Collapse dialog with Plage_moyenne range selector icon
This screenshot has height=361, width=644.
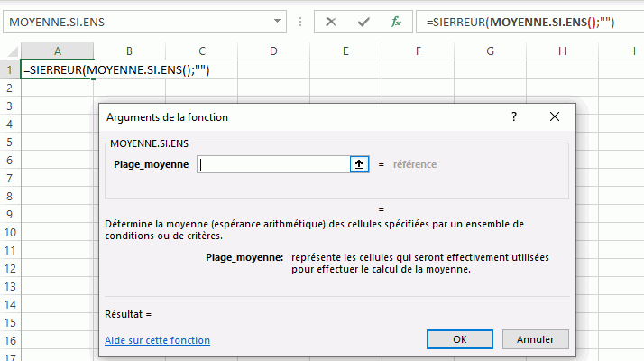click(359, 164)
